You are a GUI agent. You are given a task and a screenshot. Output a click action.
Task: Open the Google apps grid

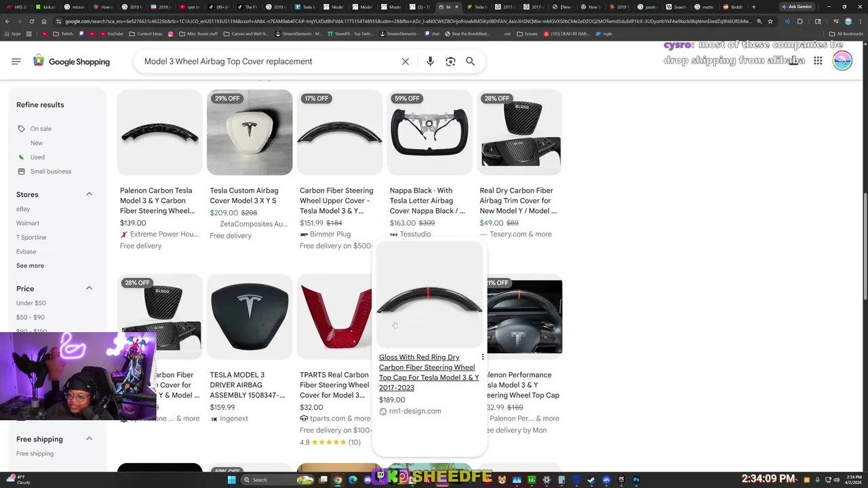click(818, 61)
